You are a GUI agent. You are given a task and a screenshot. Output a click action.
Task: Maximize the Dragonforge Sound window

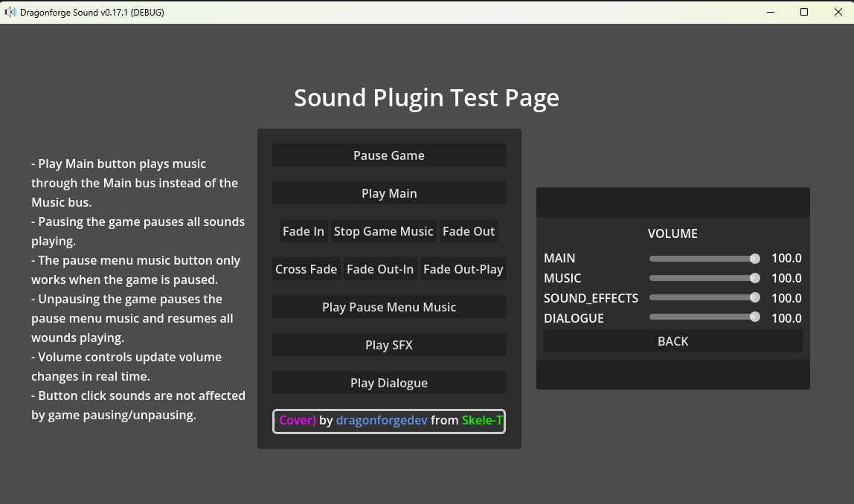tap(804, 12)
